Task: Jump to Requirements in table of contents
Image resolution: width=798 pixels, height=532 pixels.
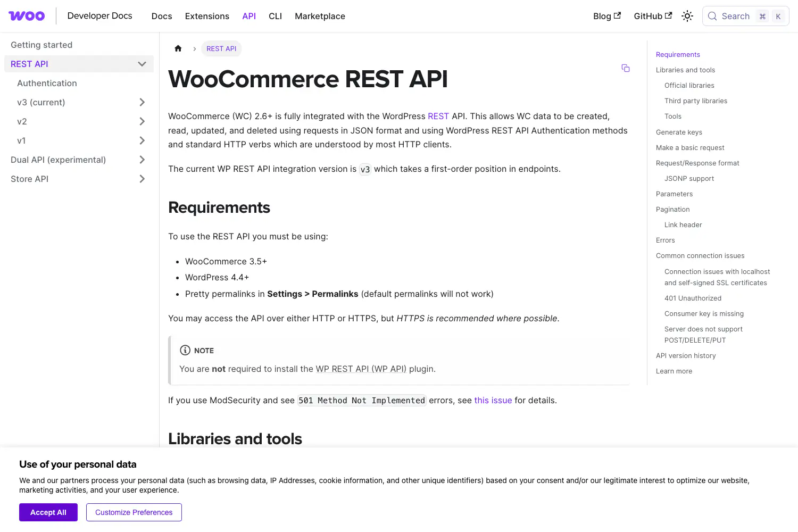Action: click(x=678, y=54)
